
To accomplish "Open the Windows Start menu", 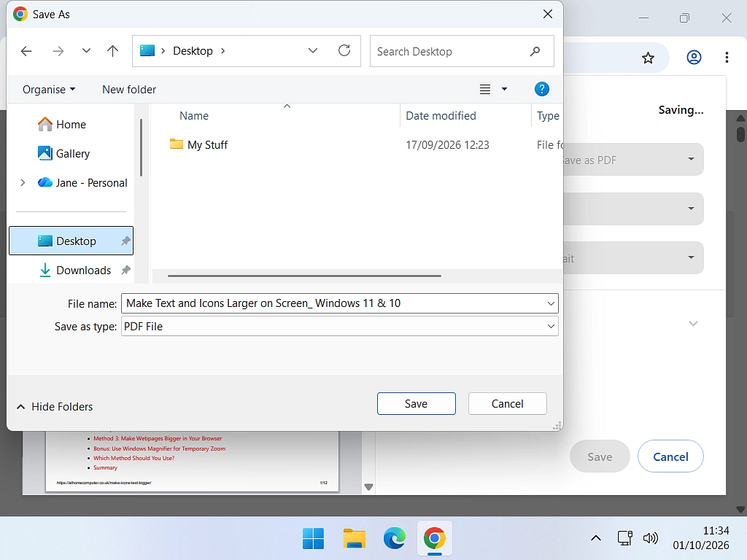I will click(x=313, y=539).
